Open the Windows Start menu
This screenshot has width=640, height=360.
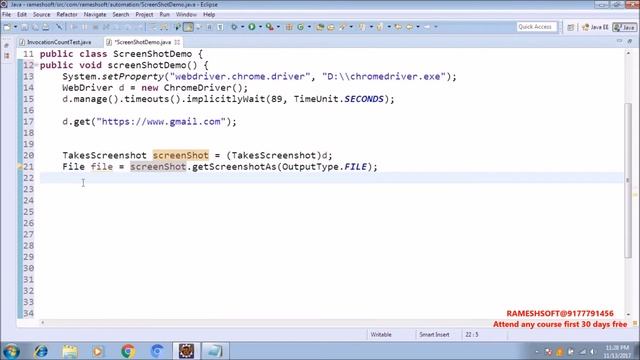[11, 351]
